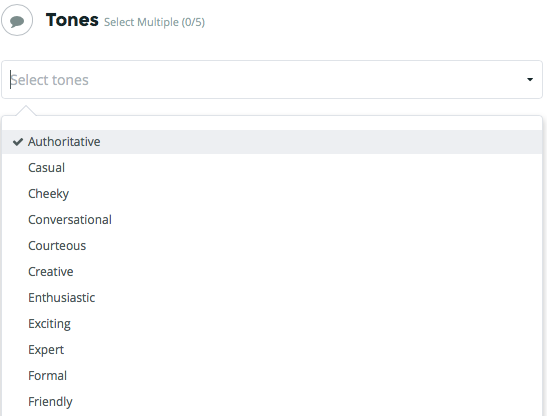
Task: Pick the Friendly tone option
Action: pos(272,402)
